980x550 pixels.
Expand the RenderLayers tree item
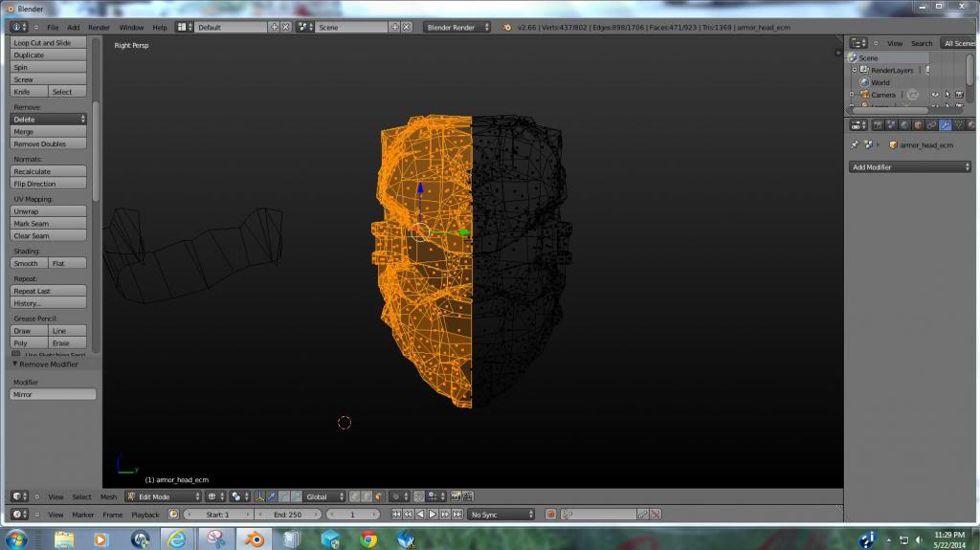pyautogui.click(x=855, y=70)
